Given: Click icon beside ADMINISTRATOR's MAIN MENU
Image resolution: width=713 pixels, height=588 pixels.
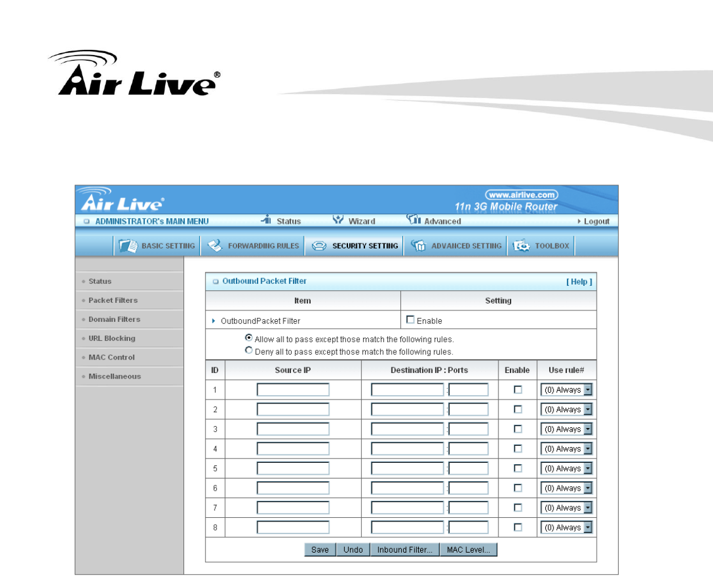Looking at the screenshot, I should click(x=87, y=221).
